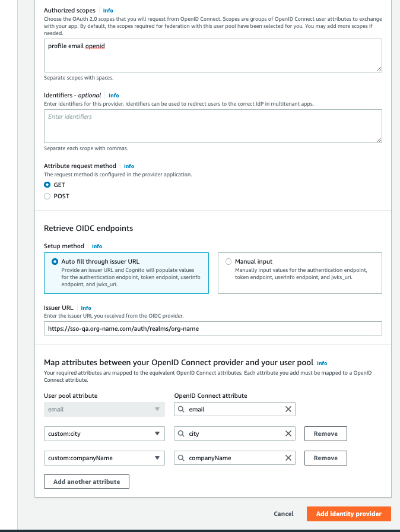The width and height of the screenshot is (400, 532).
Task: Cancel the identity provider setup
Action: (283, 514)
